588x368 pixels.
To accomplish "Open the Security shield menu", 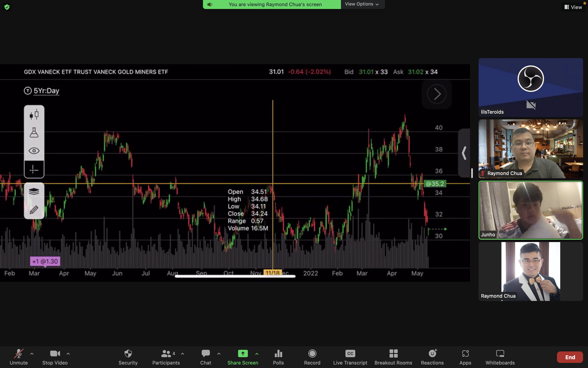I will [x=128, y=357].
